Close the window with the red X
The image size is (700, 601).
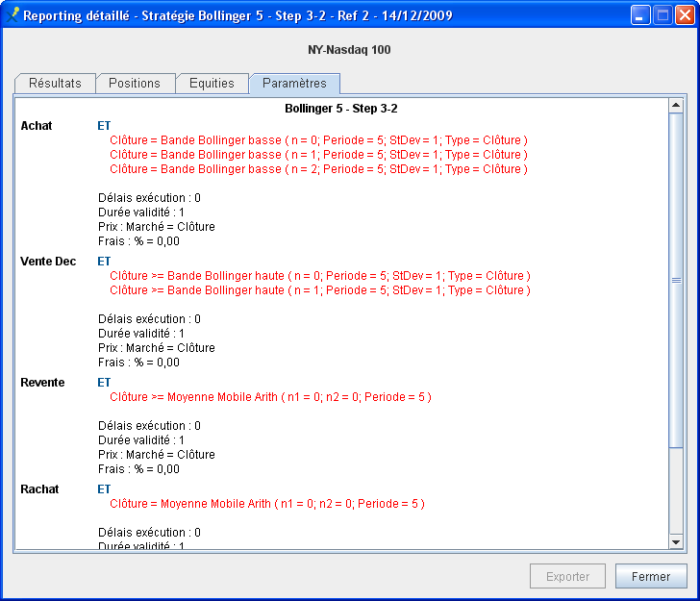(x=684, y=15)
